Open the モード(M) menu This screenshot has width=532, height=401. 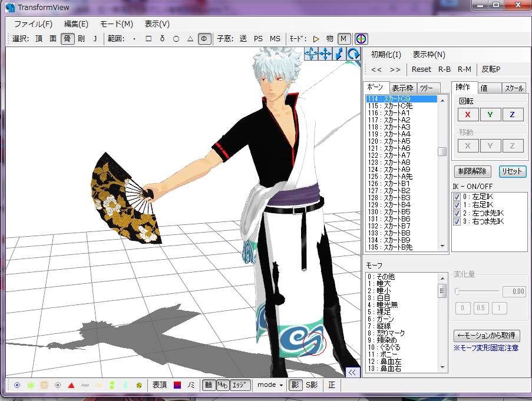[x=117, y=24]
